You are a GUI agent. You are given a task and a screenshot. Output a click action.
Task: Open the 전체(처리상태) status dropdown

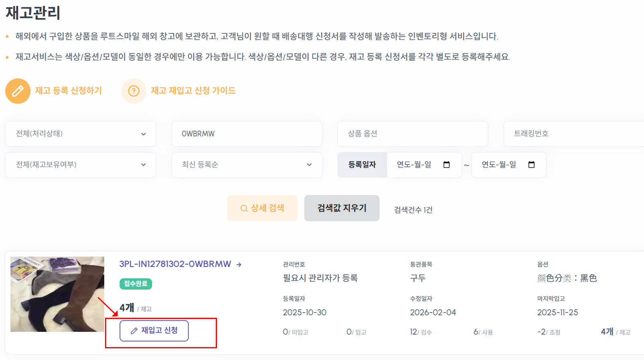(x=80, y=134)
